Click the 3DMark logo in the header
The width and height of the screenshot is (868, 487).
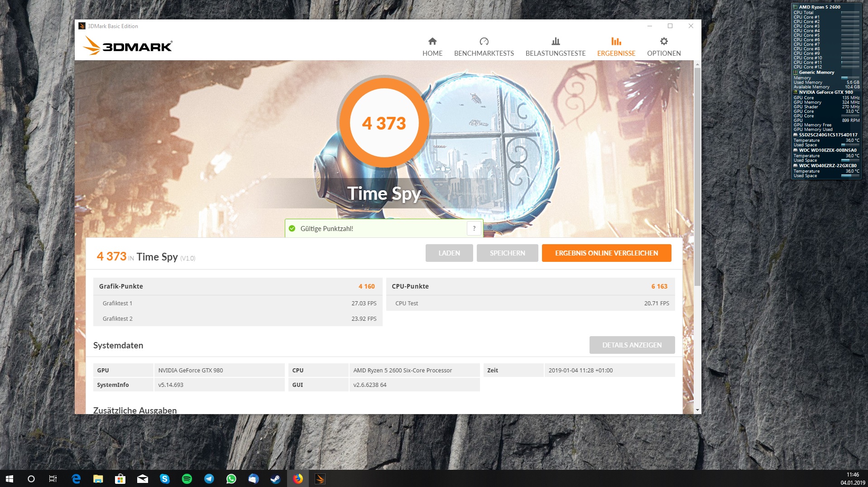[x=127, y=46]
